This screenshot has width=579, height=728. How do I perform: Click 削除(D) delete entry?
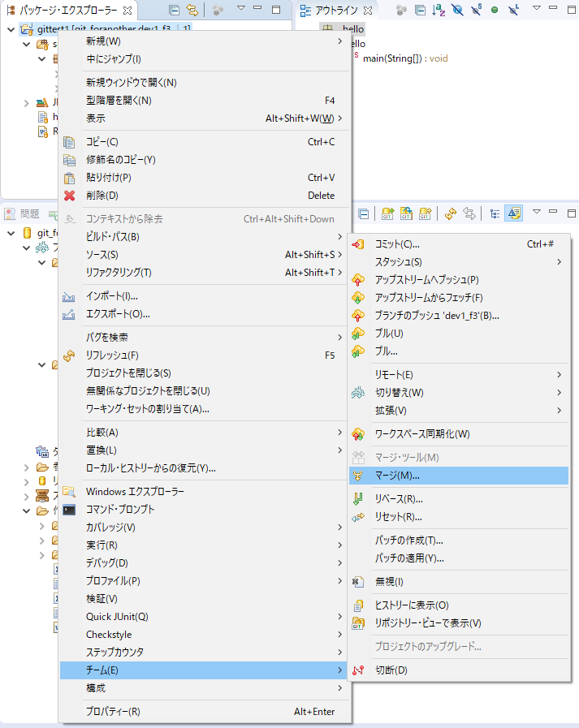(205, 196)
